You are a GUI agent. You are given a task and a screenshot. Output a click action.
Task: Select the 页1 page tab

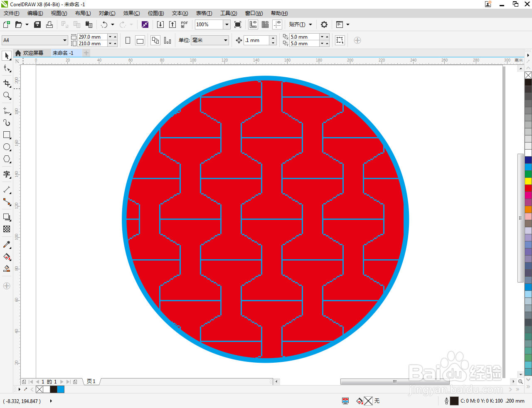(91, 381)
